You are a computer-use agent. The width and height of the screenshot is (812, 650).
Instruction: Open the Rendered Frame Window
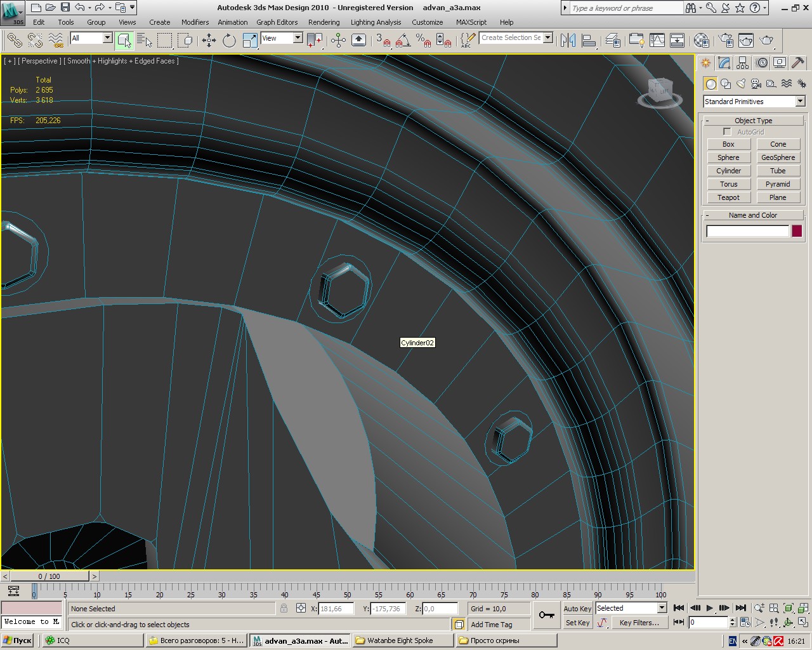click(x=746, y=41)
